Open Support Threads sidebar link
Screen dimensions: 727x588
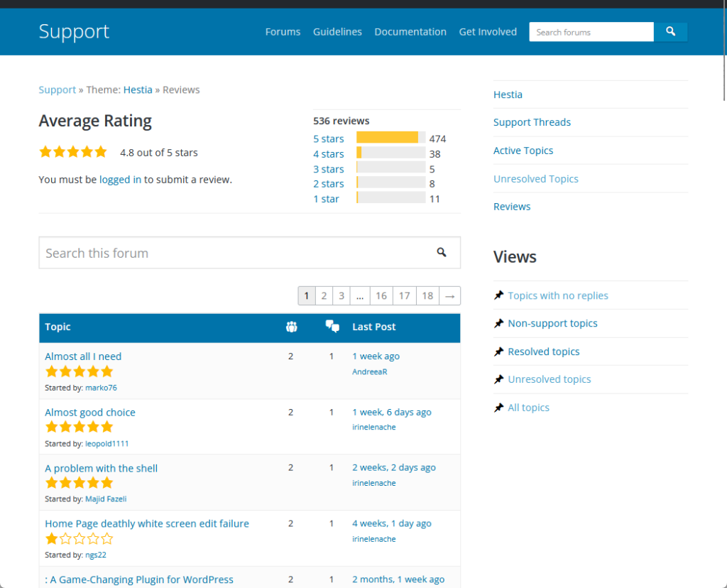pyautogui.click(x=532, y=122)
